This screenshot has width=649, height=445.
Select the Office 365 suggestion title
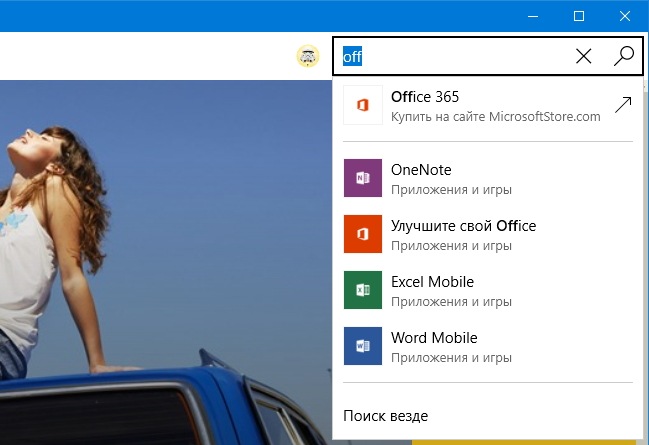(425, 97)
